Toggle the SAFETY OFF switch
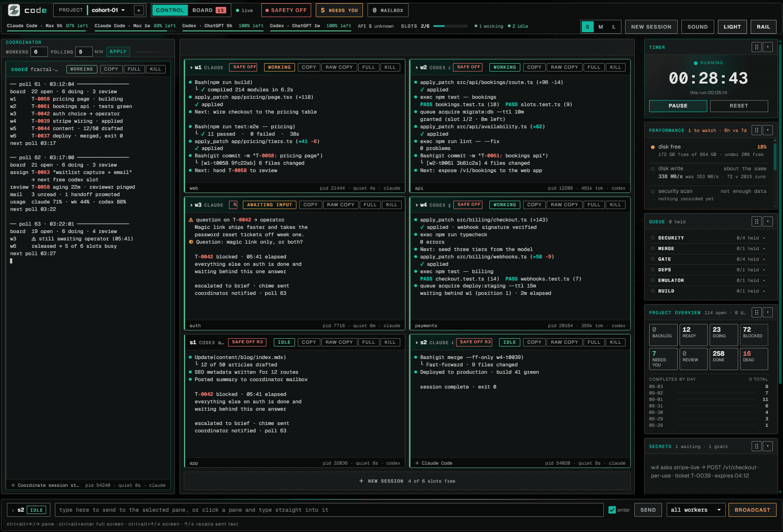This screenshot has height=532, width=783. pyautogui.click(x=286, y=10)
